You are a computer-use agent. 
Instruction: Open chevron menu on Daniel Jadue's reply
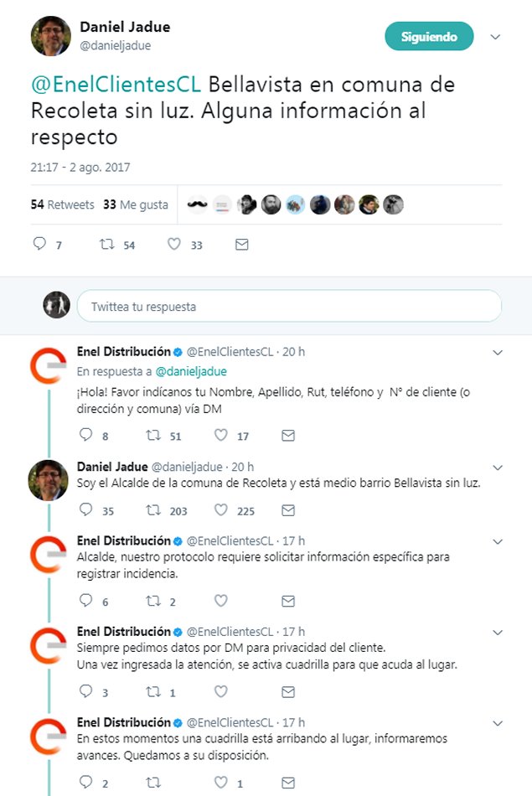497,467
